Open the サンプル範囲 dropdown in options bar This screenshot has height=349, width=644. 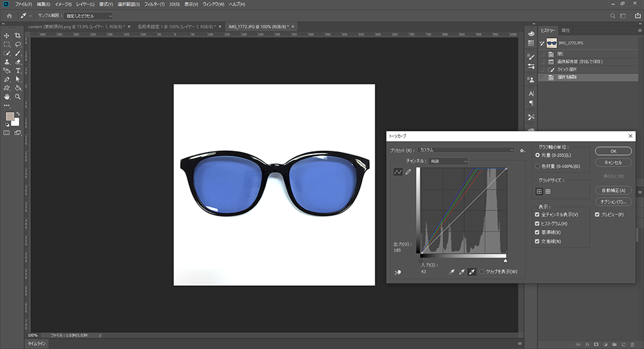pyautogui.click(x=89, y=15)
